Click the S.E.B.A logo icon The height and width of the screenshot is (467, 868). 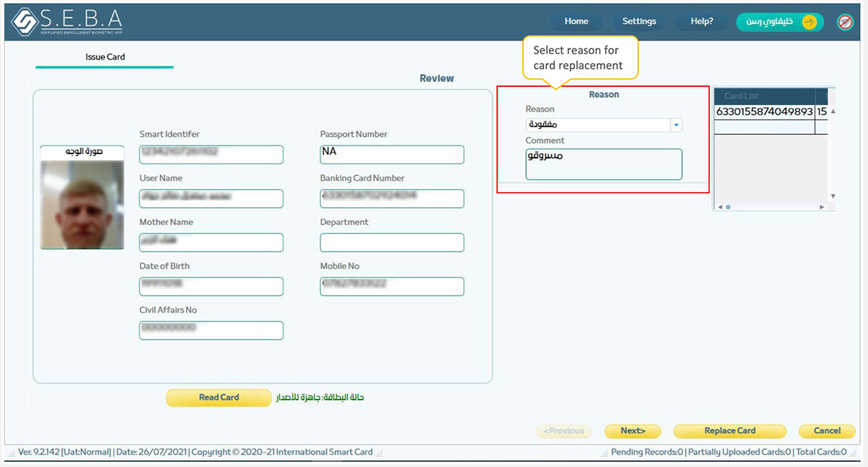click(x=26, y=22)
